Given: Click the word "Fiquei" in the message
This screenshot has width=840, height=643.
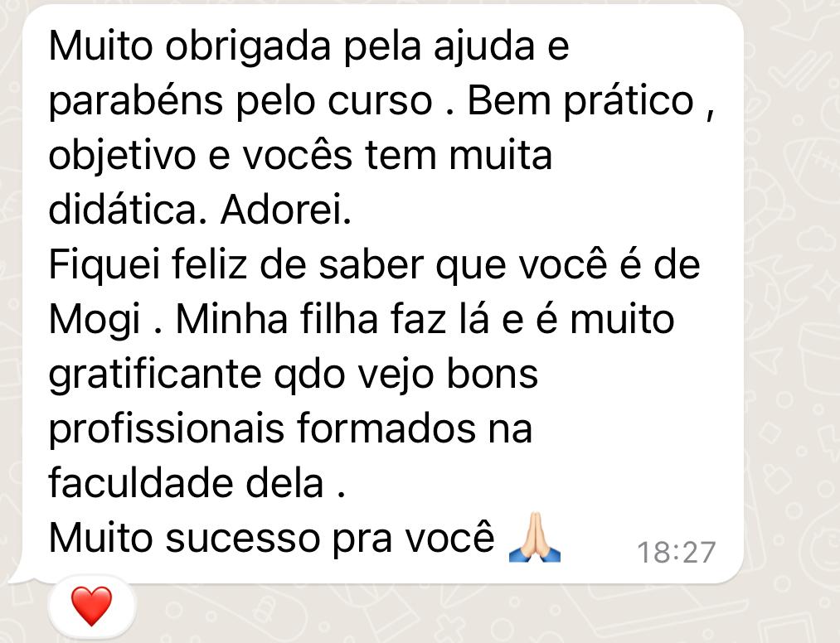Looking at the screenshot, I should (x=104, y=264).
